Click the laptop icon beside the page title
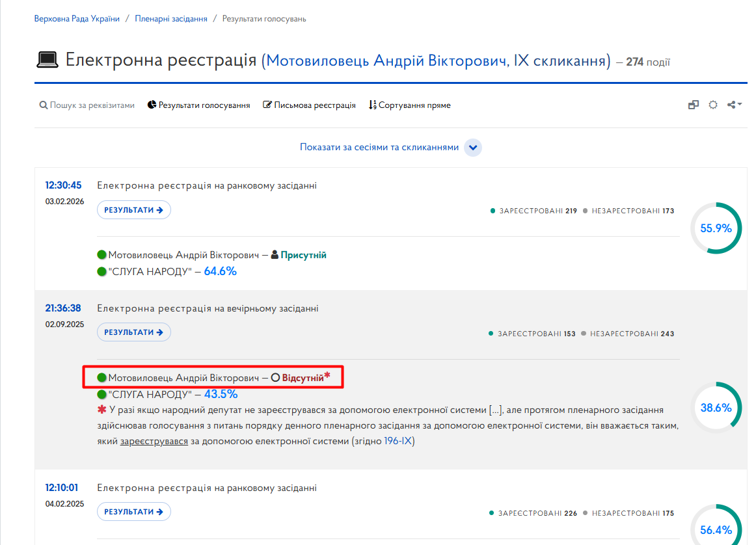 [x=47, y=60]
